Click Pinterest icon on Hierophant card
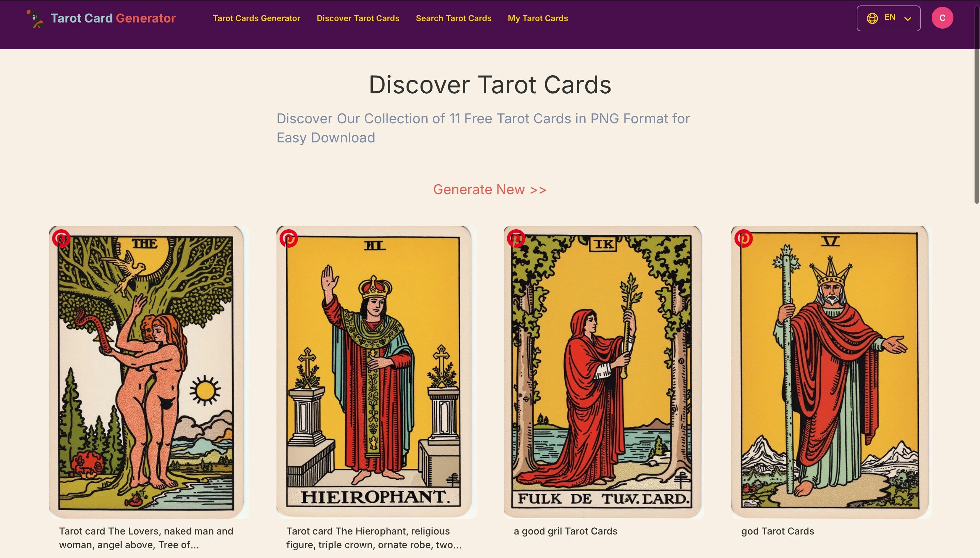Viewport: 980px width, 558px height. [x=289, y=238]
